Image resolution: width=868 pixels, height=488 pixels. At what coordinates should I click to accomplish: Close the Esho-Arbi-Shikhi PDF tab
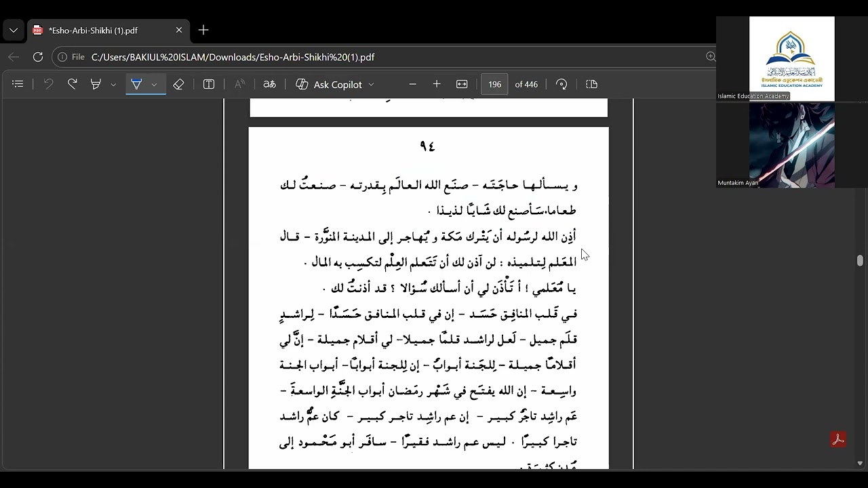[x=179, y=30]
